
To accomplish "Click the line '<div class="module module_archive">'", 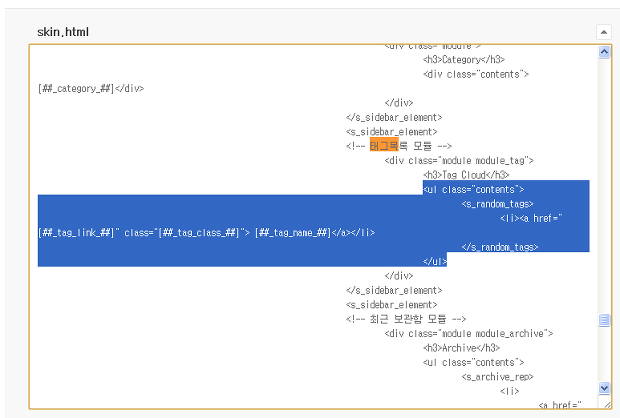I will 469,333.
